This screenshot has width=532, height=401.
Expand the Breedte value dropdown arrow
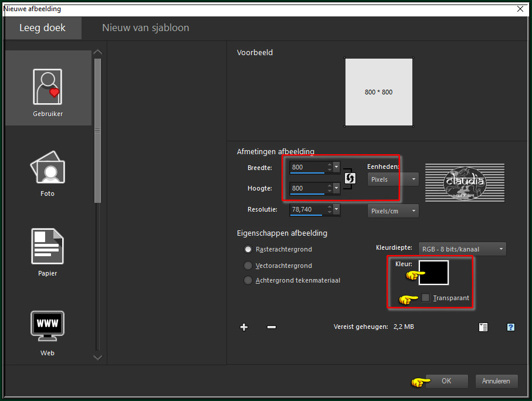click(x=336, y=167)
